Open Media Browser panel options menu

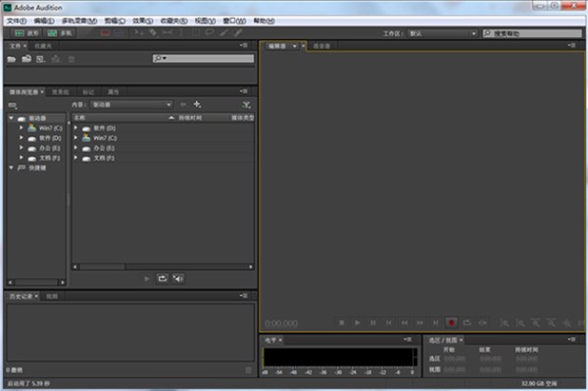tap(244, 91)
